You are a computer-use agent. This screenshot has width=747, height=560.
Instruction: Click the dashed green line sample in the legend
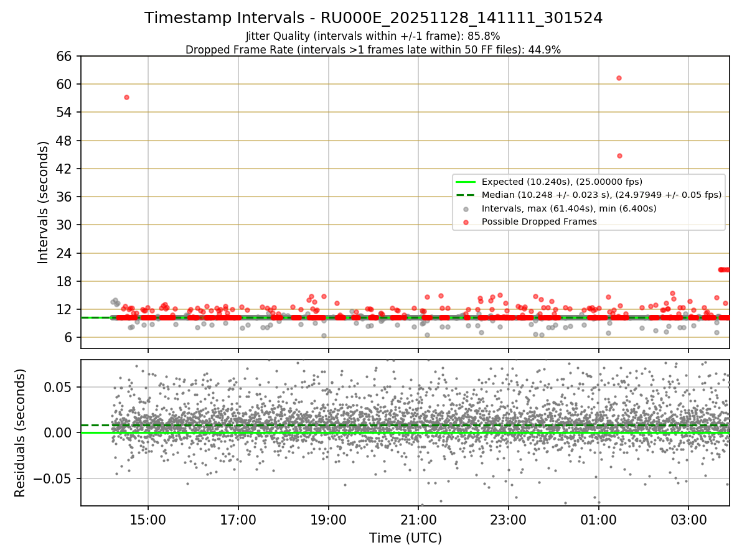(x=466, y=195)
